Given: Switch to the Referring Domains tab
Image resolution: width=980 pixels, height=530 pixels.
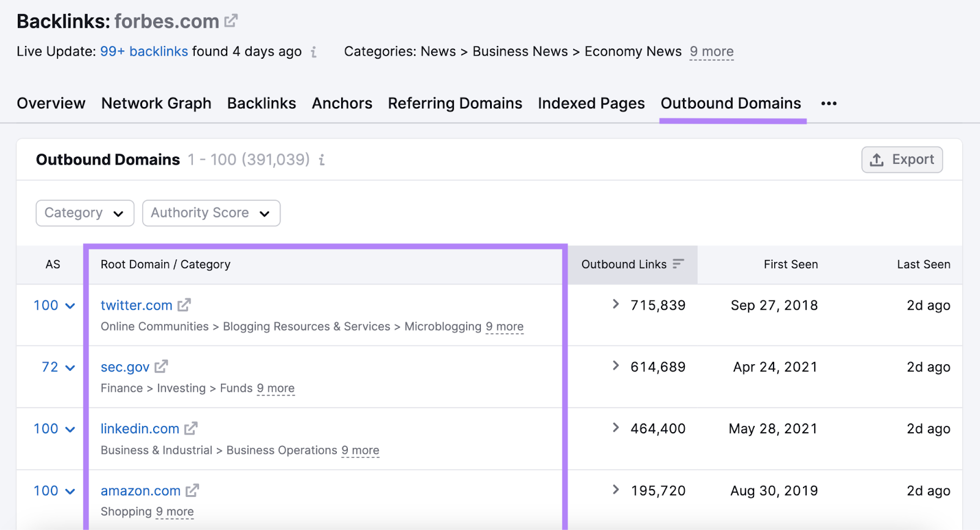Looking at the screenshot, I should (x=454, y=103).
